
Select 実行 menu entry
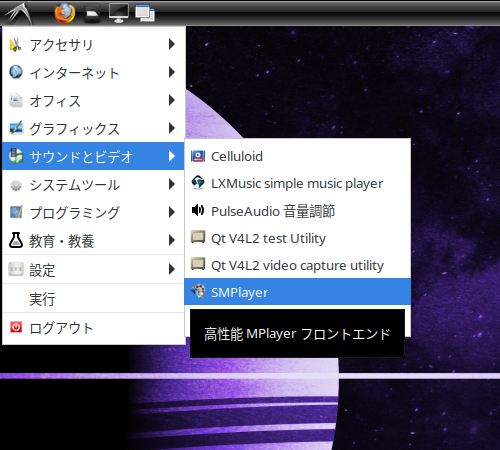tap(94, 299)
